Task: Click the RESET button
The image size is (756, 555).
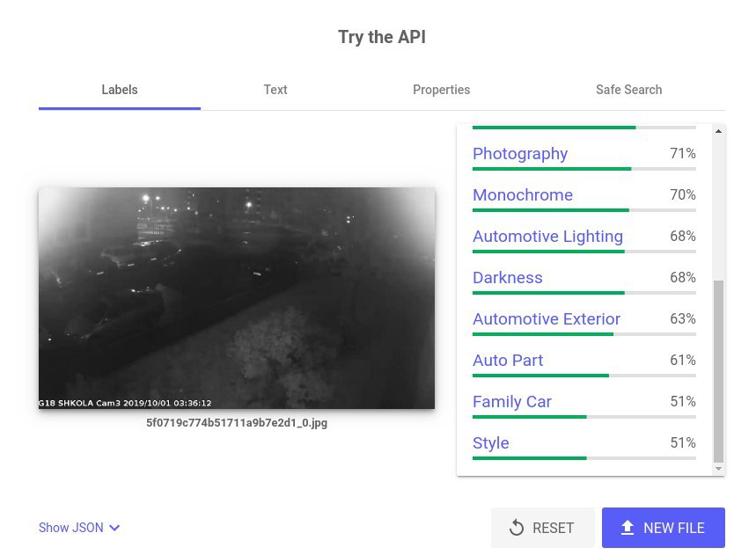Action: [x=542, y=528]
